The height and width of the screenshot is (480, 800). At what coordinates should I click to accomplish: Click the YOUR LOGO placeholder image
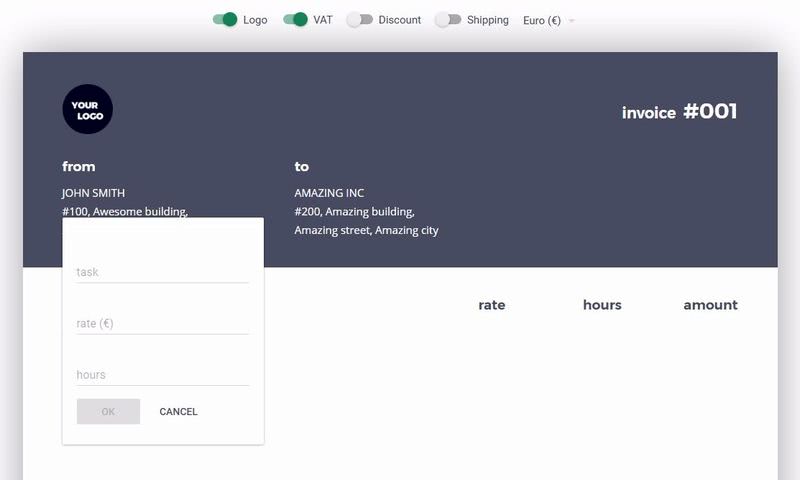(x=87, y=109)
